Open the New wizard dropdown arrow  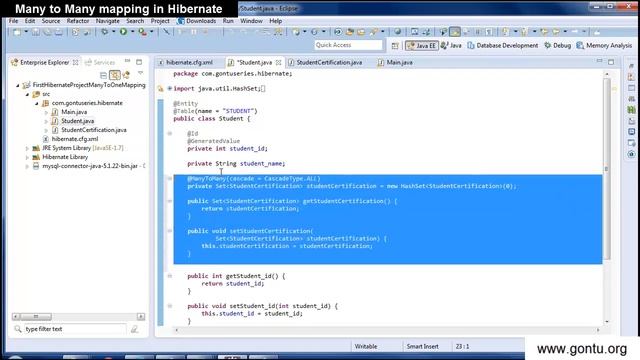coord(26,32)
